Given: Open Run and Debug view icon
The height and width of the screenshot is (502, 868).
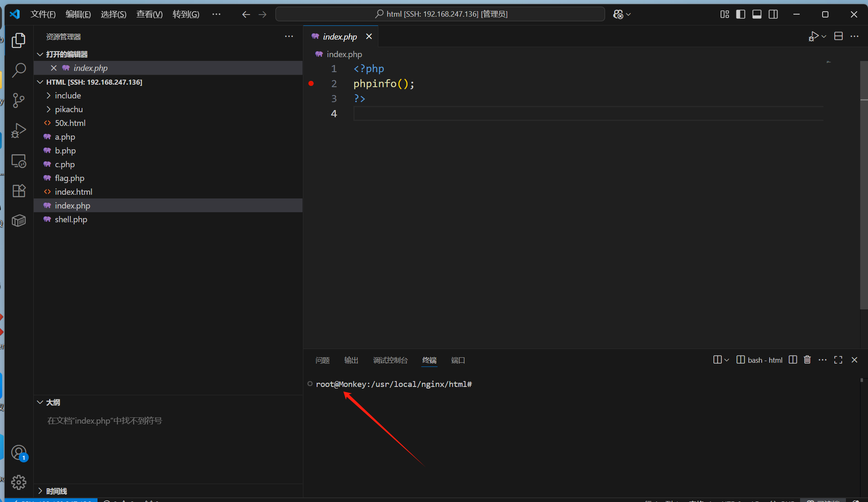Looking at the screenshot, I should click(x=18, y=131).
